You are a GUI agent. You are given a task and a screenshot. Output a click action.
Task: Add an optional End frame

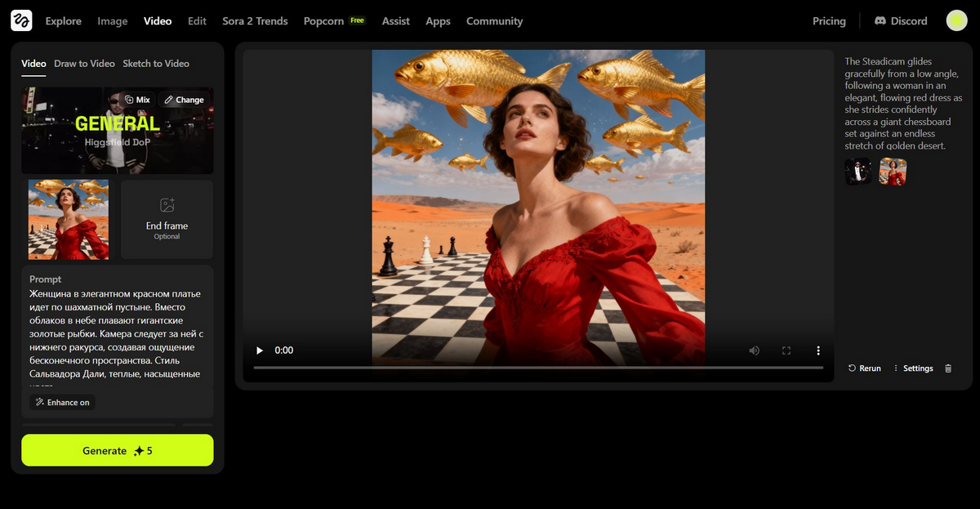[x=167, y=220]
